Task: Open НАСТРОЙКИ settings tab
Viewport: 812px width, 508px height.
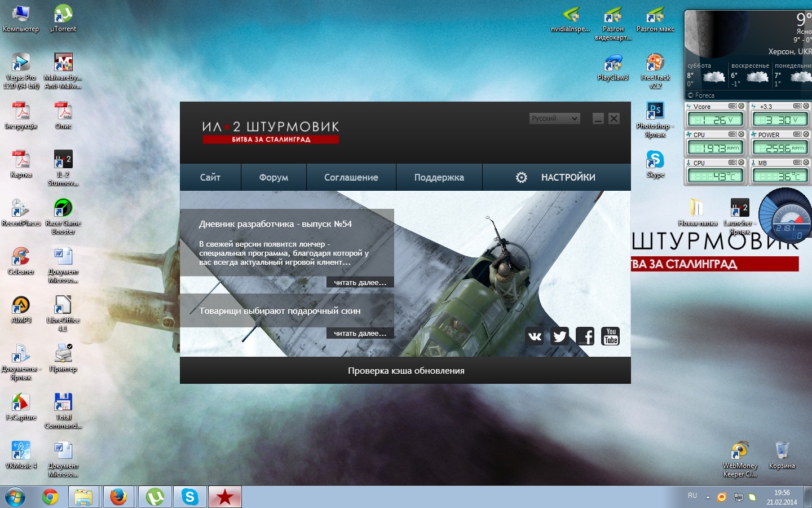Action: [x=556, y=177]
